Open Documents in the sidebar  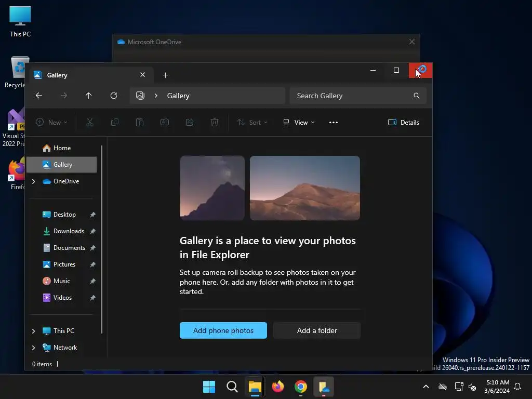[61, 248]
